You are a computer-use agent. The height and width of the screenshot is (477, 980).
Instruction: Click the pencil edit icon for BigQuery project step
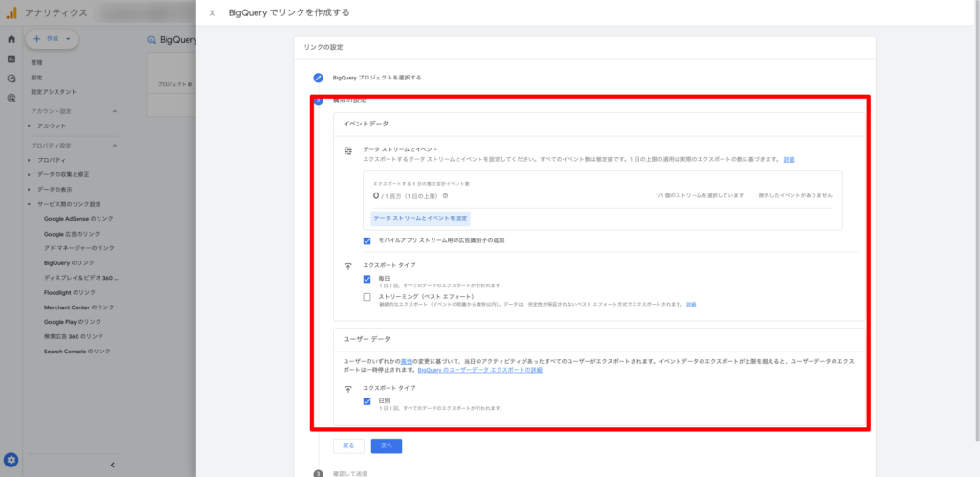[x=319, y=77]
